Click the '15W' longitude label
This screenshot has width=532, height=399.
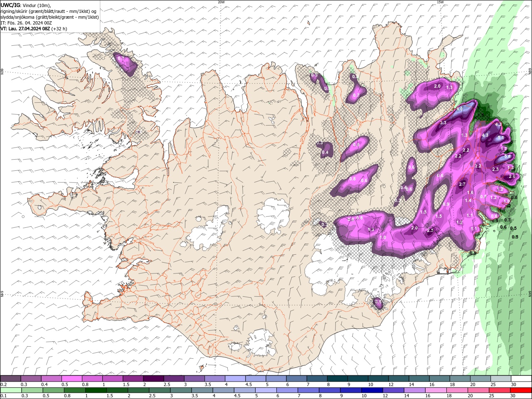tap(440, 2)
